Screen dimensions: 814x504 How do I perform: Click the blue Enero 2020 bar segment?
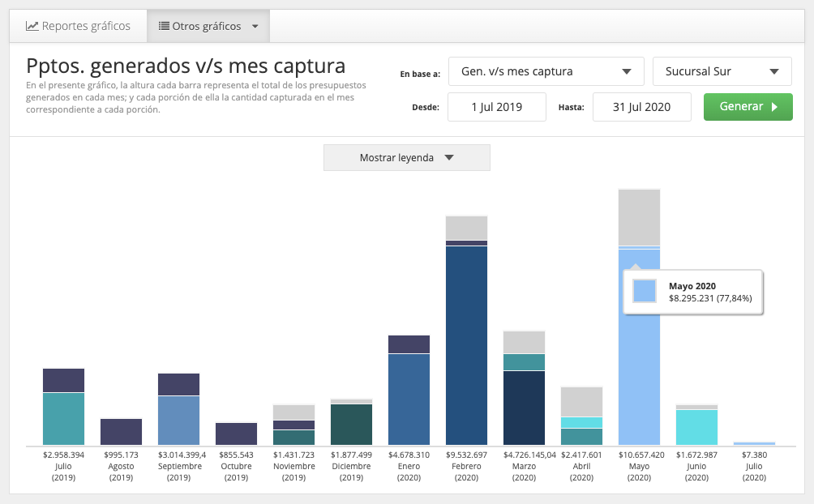pos(409,399)
